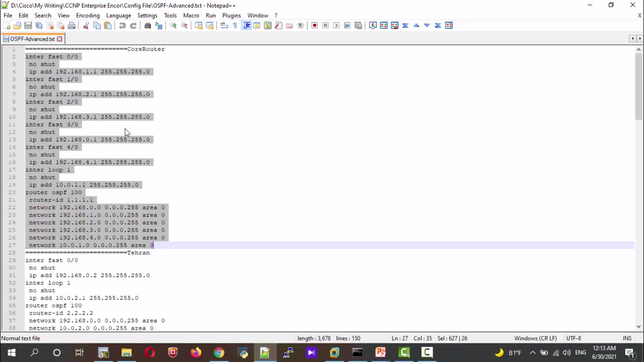This screenshot has width=644, height=362.
Task: Click line number 27 in the margin
Action: tap(12, 245)
